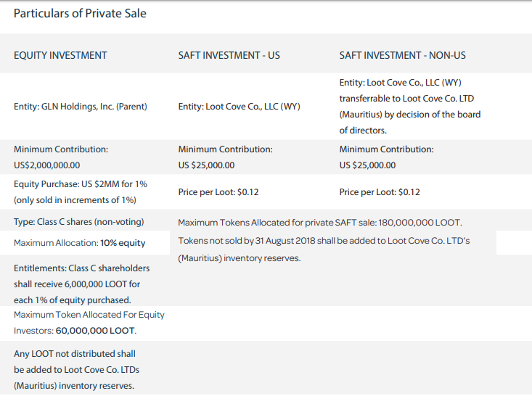Click the 'Tokens not sold by 31 August 2018' line
The height and width of the screenshot is (404, 532).
point(324,241)
